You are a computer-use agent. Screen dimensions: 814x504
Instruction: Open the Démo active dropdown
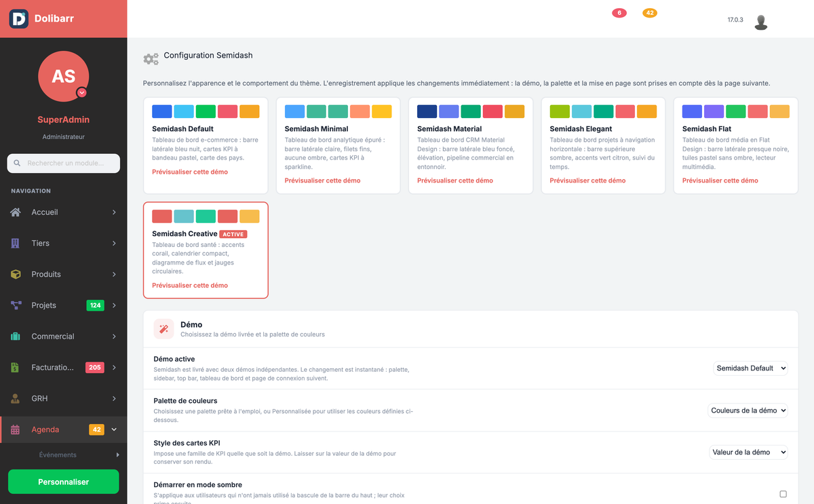751,368
